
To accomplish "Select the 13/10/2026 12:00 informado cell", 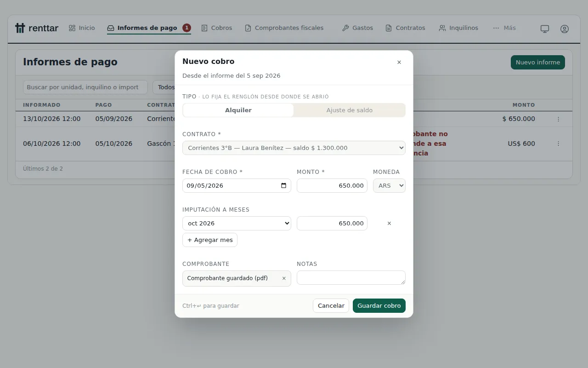I will pyautogui.click(x=52, y=119).
